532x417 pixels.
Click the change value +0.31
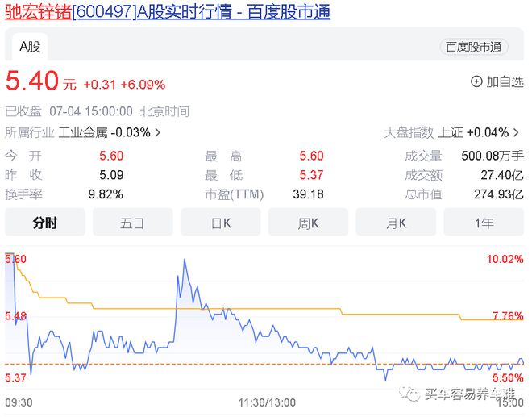point(100,84)
